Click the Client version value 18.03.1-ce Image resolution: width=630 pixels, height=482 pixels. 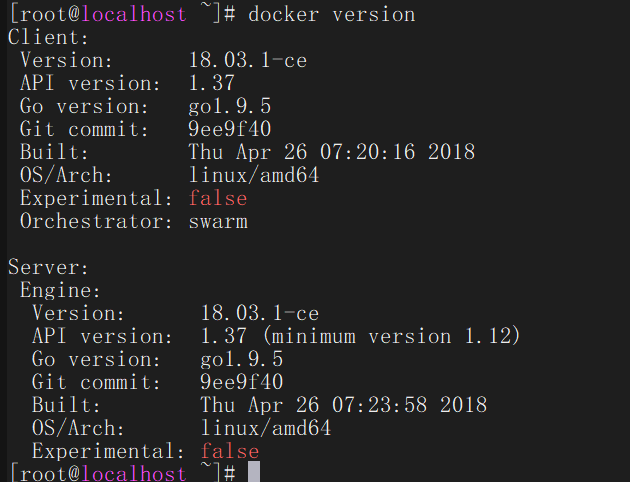(248, 60)
